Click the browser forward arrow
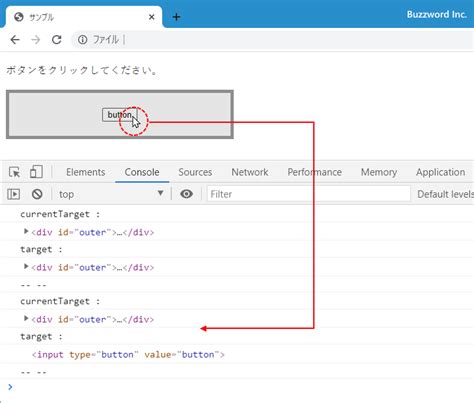The width and height of the screenshot is (474, 403). click(35, 40)
